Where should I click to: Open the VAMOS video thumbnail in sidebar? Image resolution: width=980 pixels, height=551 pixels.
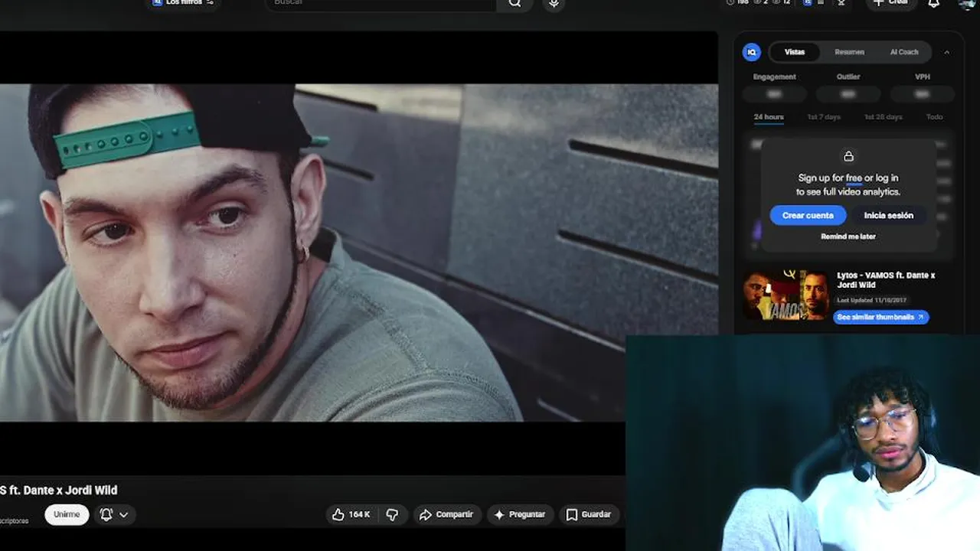[786, 295]
